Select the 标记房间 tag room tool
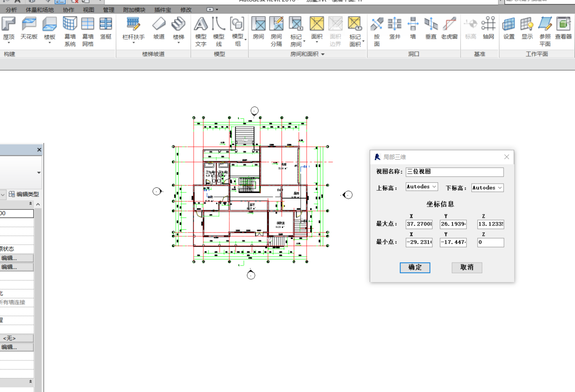The height and width of the screenshot is (392, 575). click(296, 32)
